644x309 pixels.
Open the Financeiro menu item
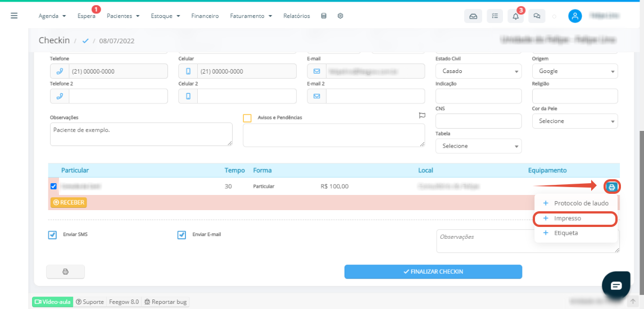(205, 16)
